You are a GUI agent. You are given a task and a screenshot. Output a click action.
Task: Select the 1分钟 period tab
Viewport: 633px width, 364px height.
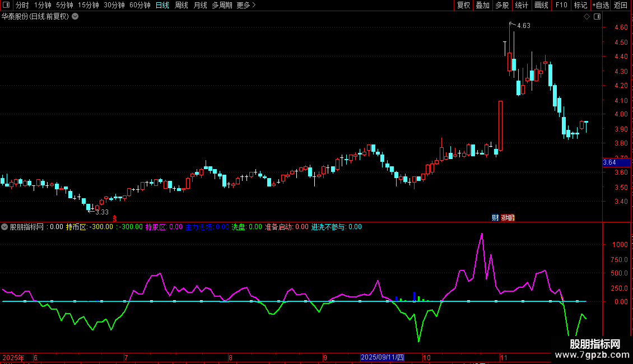(43, 5)
